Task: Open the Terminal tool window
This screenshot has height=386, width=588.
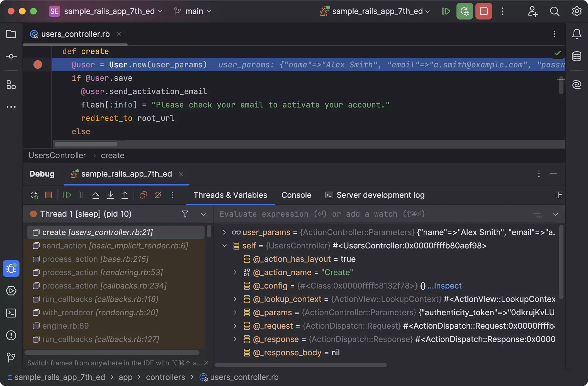Action: tap(11, 313)
